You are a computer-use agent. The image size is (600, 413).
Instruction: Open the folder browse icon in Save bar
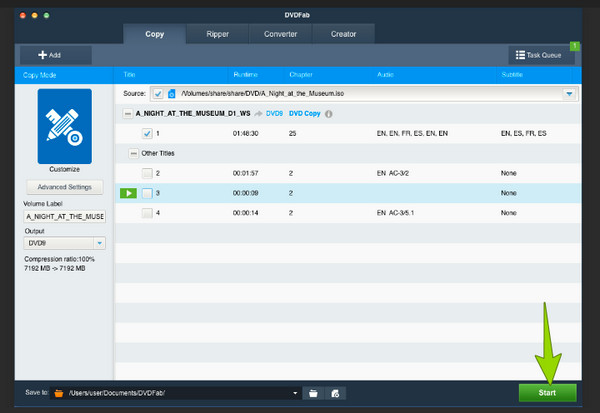tap(313, 393)
